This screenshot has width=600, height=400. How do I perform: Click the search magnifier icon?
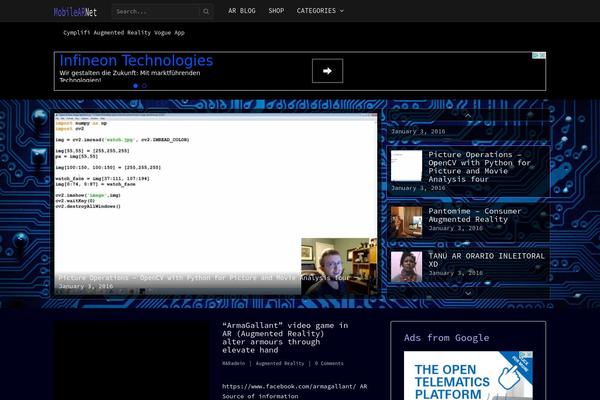[206, 11]
